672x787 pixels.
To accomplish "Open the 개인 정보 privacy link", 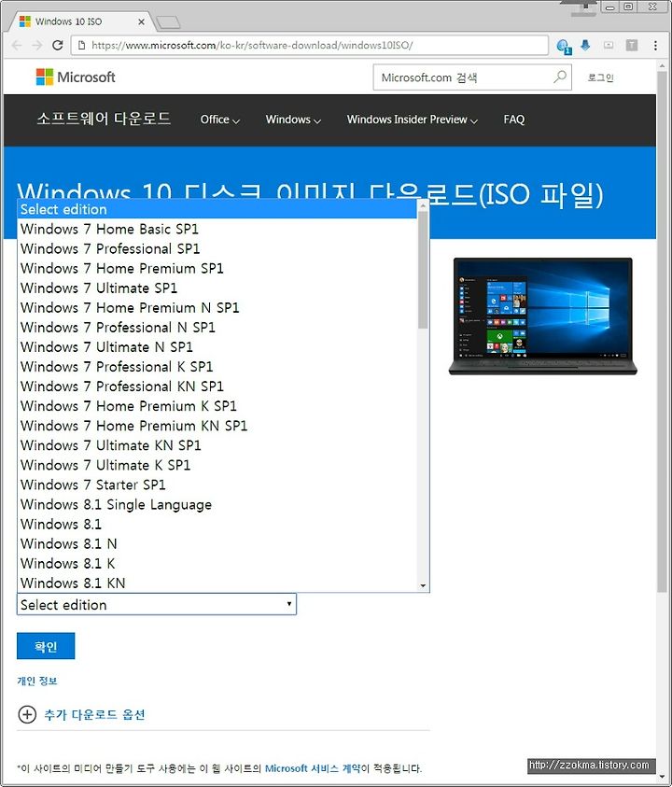I will tap(37, 682).
